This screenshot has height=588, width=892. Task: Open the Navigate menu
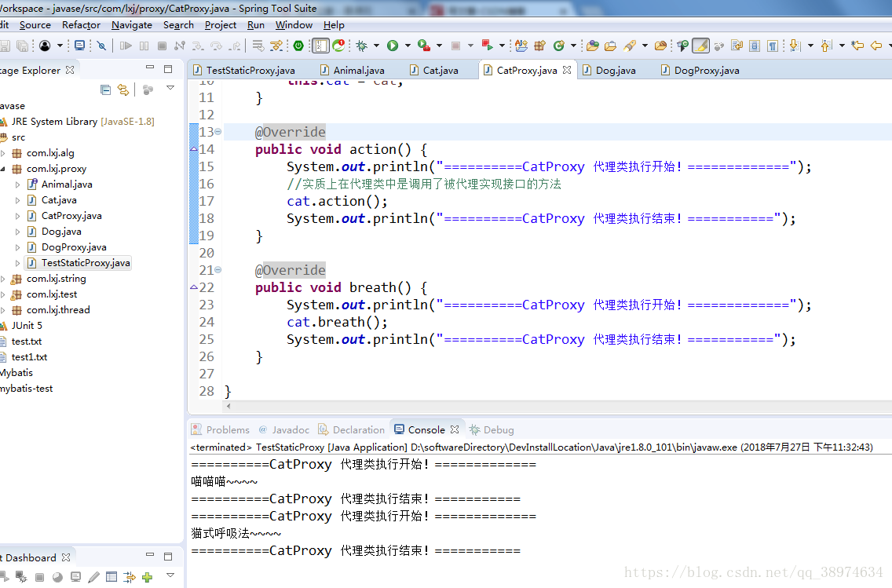[x=132, y=25]
